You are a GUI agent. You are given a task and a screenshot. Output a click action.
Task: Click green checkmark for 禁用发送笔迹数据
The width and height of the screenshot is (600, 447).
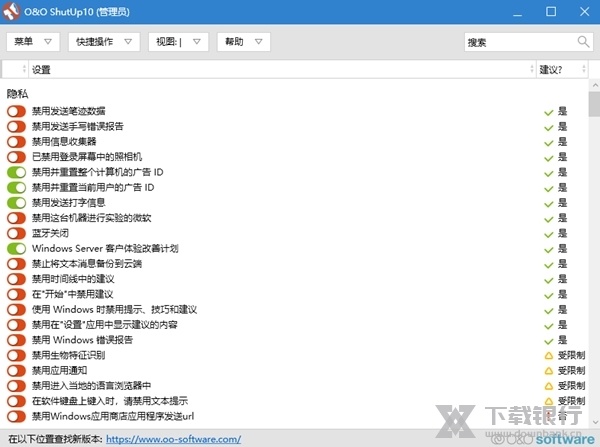[549, 113]
